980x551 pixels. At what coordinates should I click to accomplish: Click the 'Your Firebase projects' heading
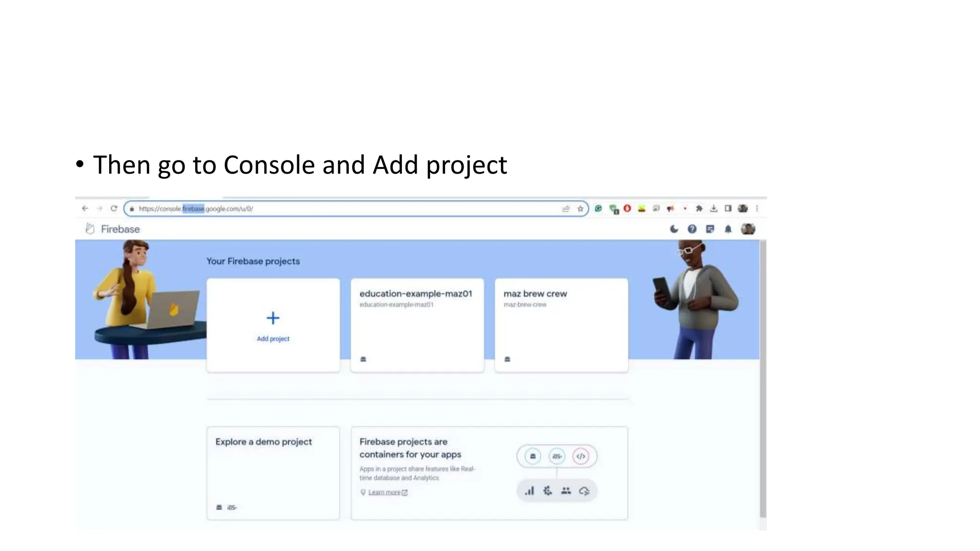[253, 261]
